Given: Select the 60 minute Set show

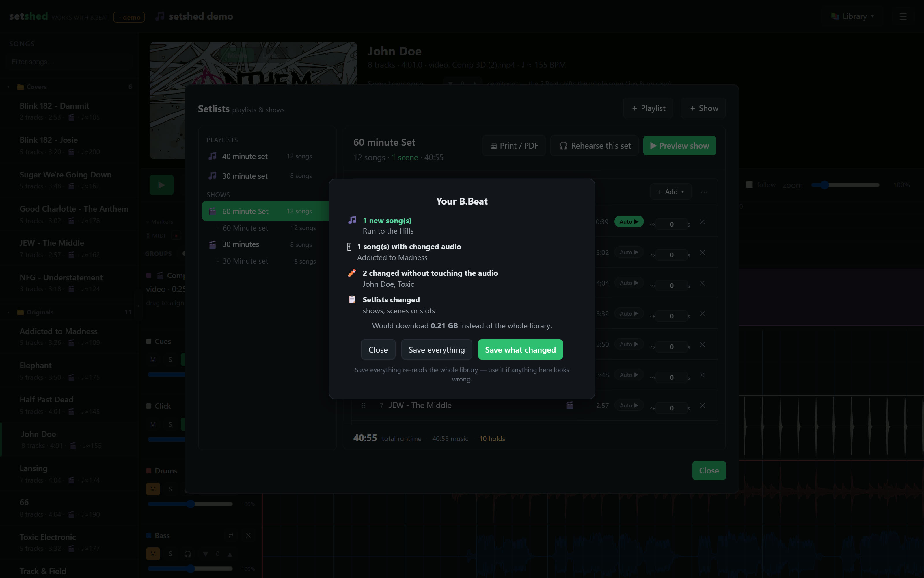Looking at the screenshot, I should click(x=265, y=211).
